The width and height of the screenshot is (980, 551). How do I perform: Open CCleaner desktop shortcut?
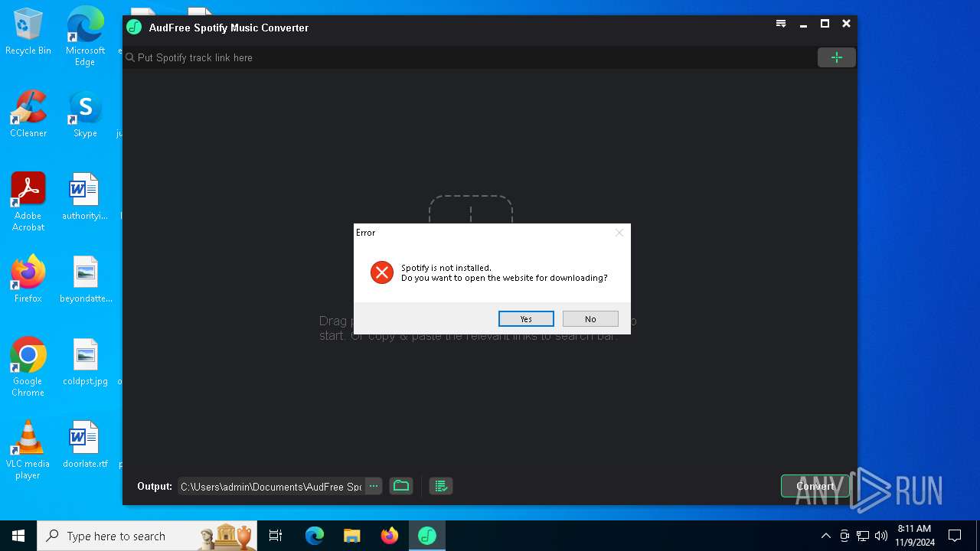coord(28,114)
